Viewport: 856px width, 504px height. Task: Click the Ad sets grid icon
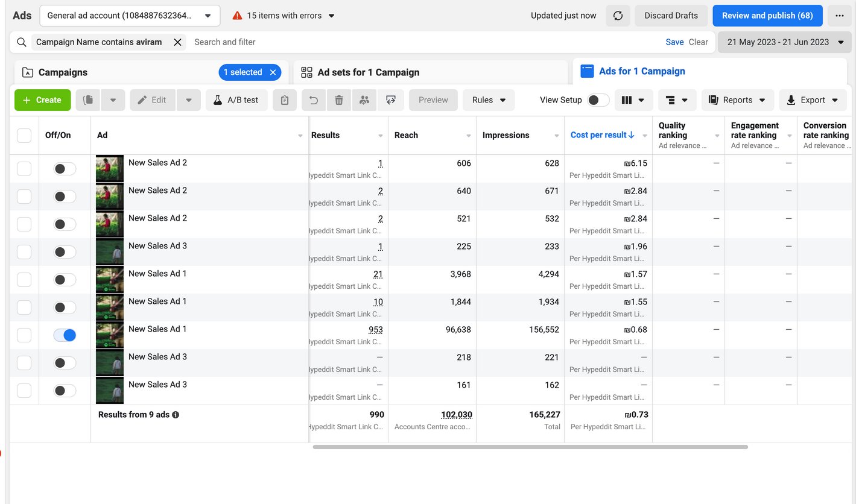tap(306, 72)
